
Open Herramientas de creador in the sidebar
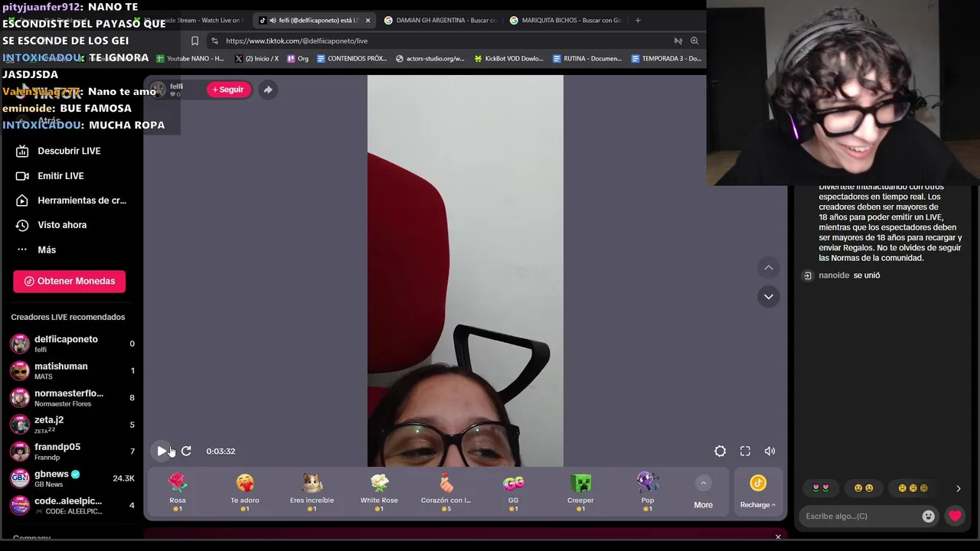coord(73,201)
